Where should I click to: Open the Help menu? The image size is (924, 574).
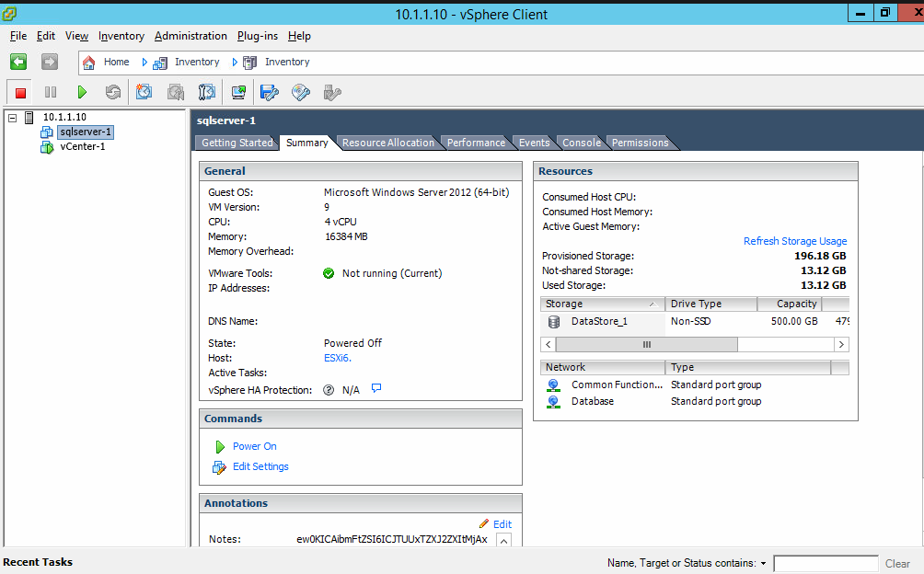point(299,36)
